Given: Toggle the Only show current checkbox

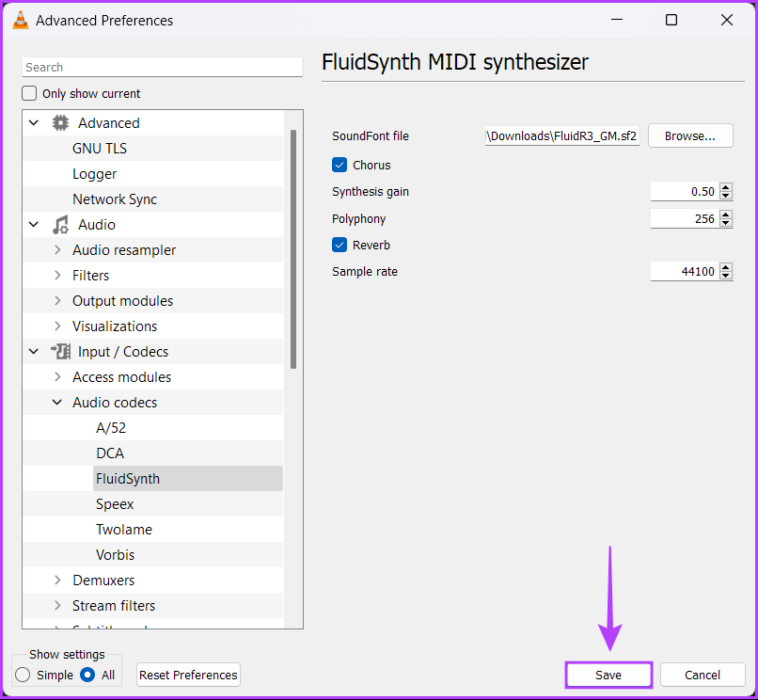Looking at the screenshot, I should click(29, 93).
